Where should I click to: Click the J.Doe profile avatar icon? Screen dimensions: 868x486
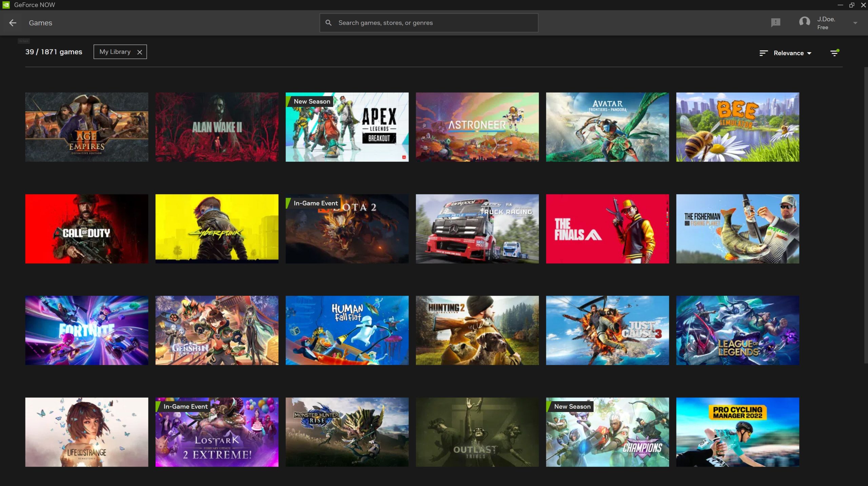[x=804, y=22]
